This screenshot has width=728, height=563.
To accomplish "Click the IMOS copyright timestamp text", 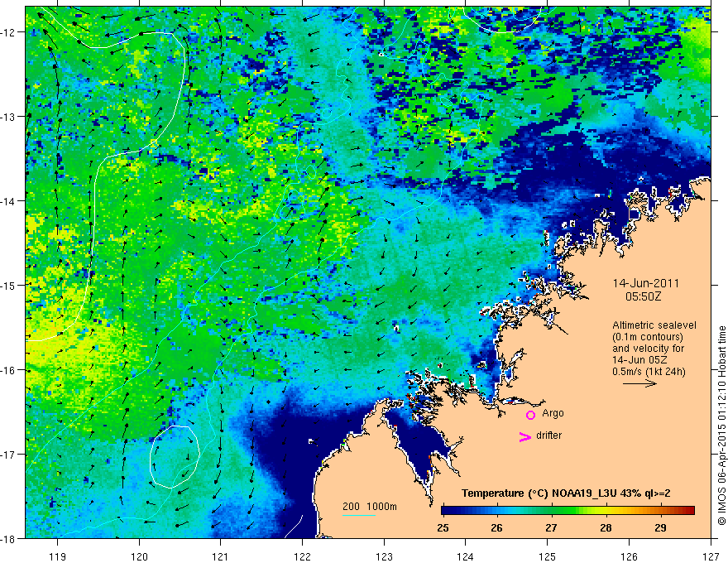I will [x=721, y=427].
